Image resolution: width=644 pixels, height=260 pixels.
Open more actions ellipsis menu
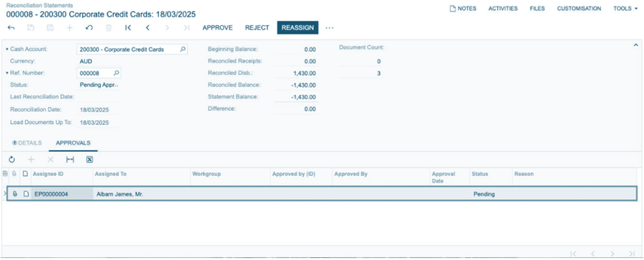(330, 28)
